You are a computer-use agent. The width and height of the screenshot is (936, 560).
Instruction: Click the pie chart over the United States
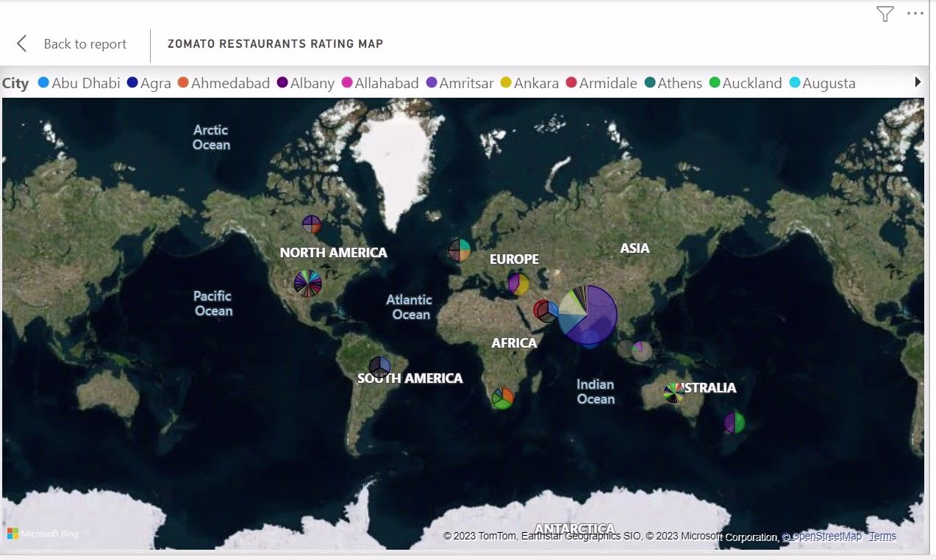coord(307,283)
